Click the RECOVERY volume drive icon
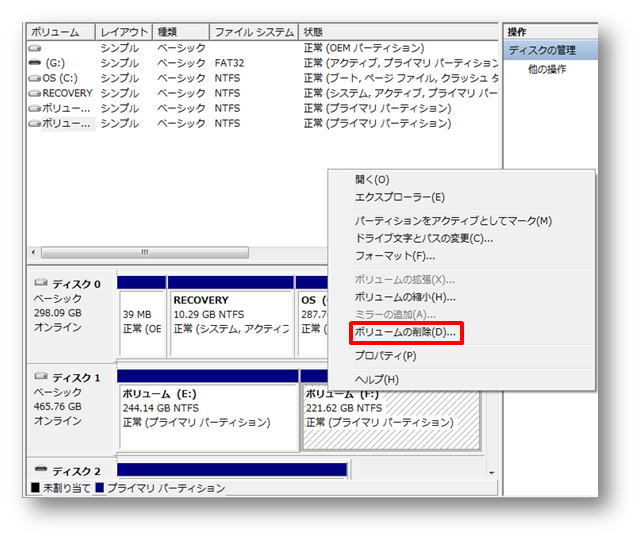Image resolution: width=640 pixels, height=540 pixels. (x=35, y=93)
